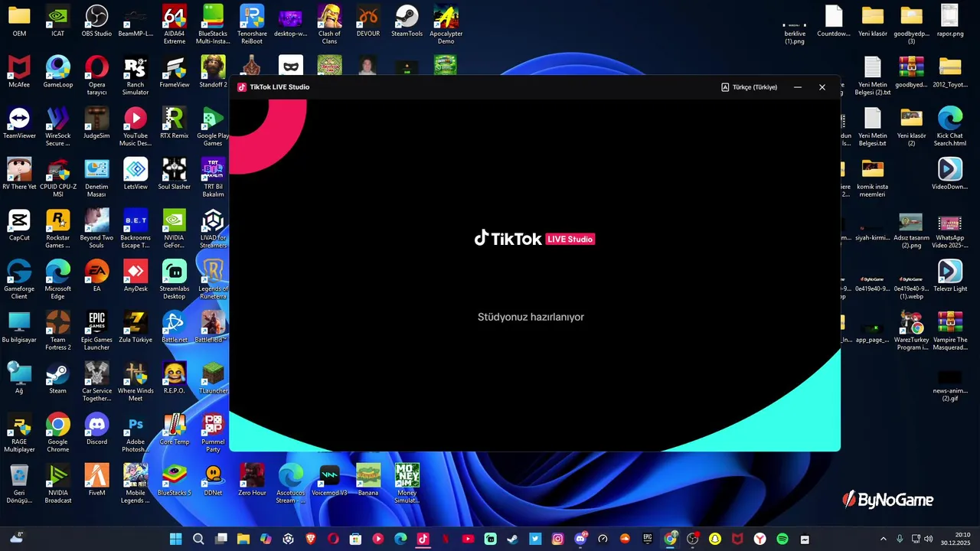
Task: Open Epic Games Launcher desktop icon
Action: (x=96, y=331)
